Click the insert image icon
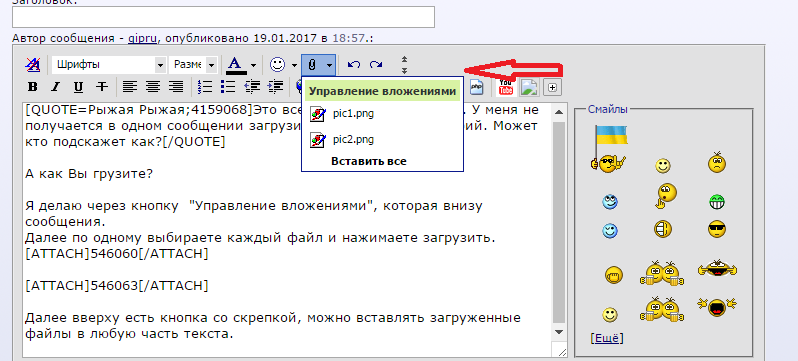Image resolution: width=798 pixels, height=361 pixels. tap(530, 87)
